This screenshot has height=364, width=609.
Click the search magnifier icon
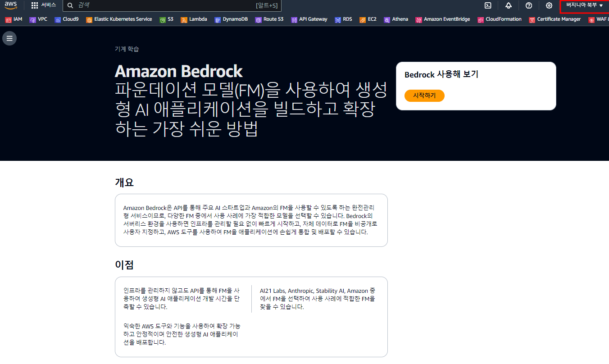point(70,5)
